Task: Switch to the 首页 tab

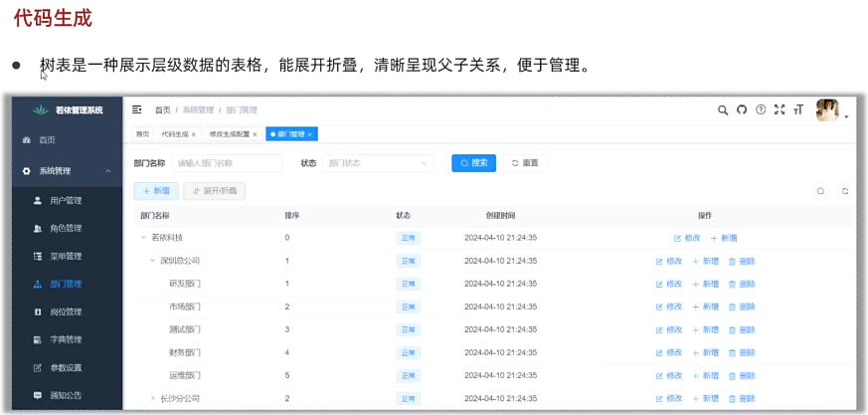Action: [143, 134]
